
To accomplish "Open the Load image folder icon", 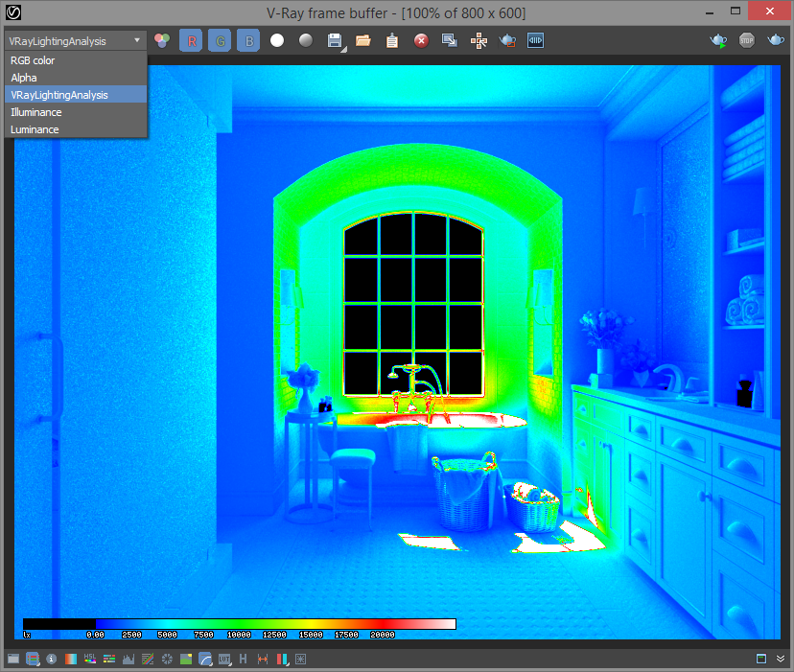I will coord(363,41).
